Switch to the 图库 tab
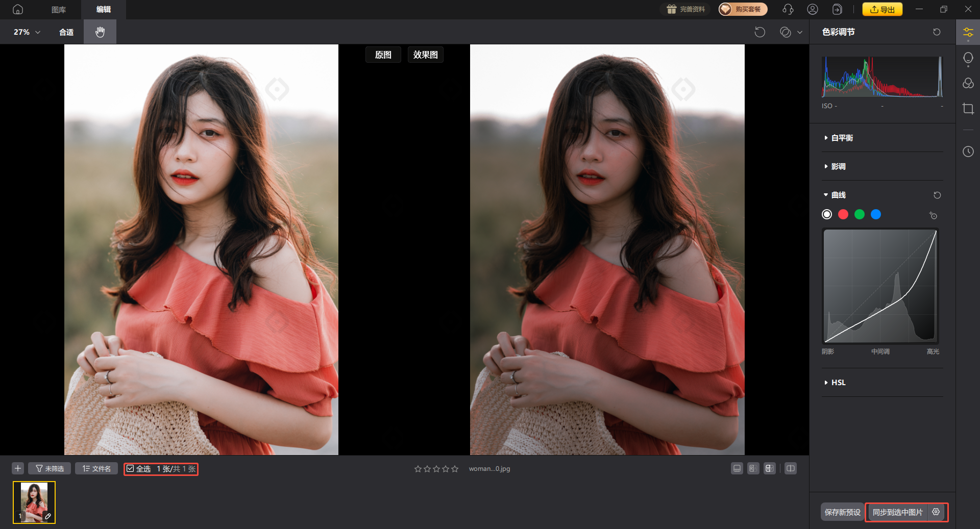 coord(59,9)
